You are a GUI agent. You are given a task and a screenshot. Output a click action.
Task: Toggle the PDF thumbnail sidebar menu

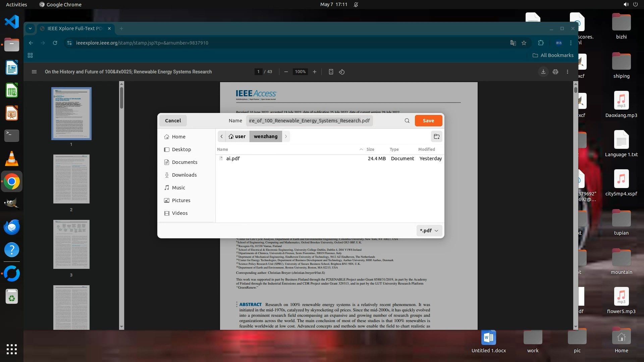pos(34,72)
